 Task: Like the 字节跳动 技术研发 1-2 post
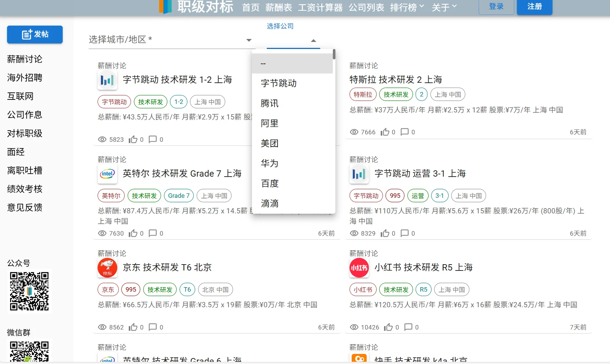click(133, 140)
